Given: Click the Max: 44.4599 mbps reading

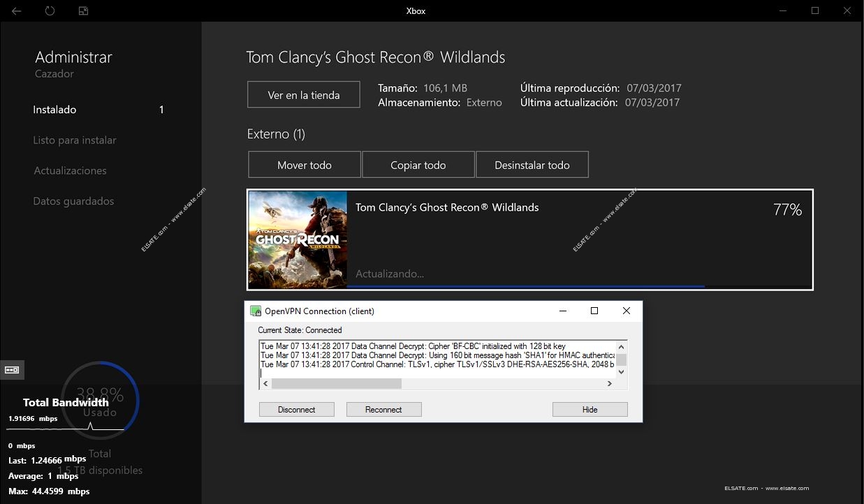Looking at the screenshot, I should (49, 491).
